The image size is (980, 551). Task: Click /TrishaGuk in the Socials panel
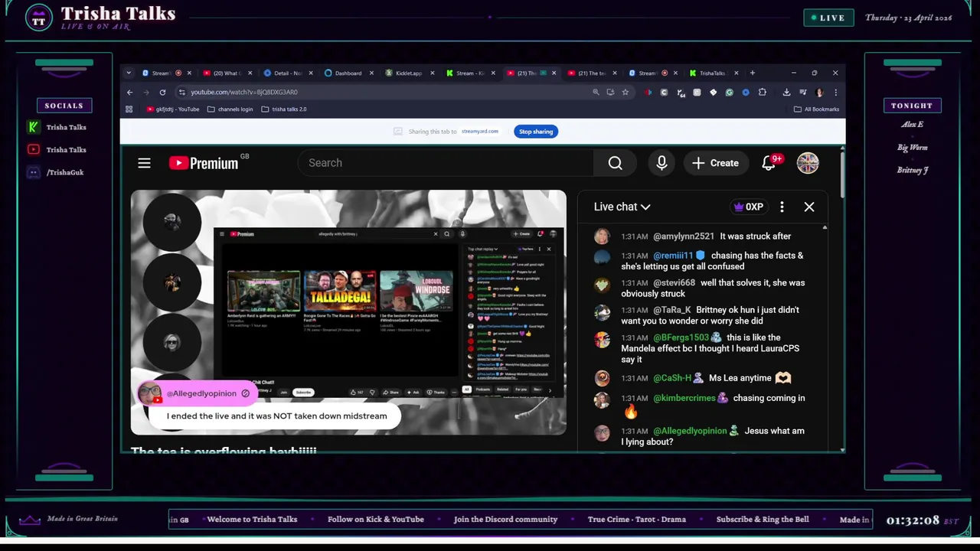tap(65, 172)
